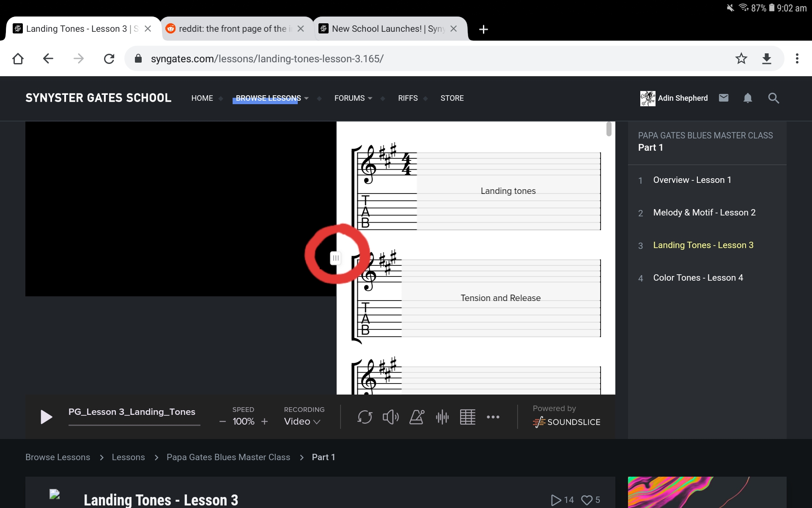Toggle the Recording dropdown from Video
This screenshot has width=812, height=508.
[x=301, y=421]
